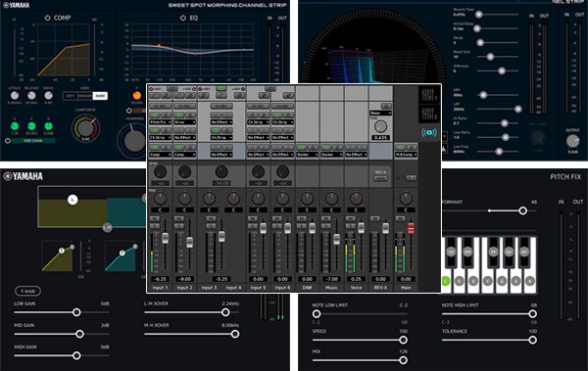Viewport: 588px width, 371px height.
Task: Click the Input 3 send knob showing -14.00
Action: [221, 172]
